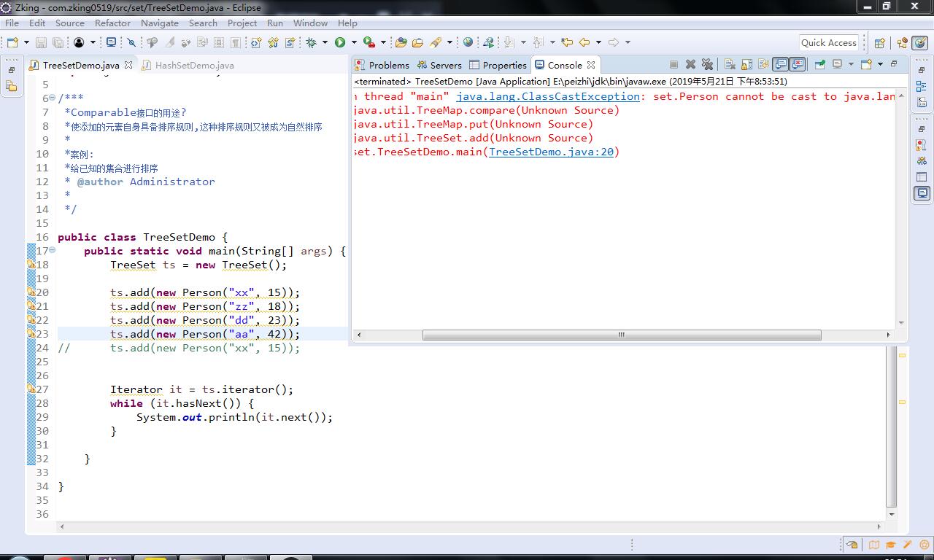Click Remove All Terminated Launches icon

tap(707, 64)
